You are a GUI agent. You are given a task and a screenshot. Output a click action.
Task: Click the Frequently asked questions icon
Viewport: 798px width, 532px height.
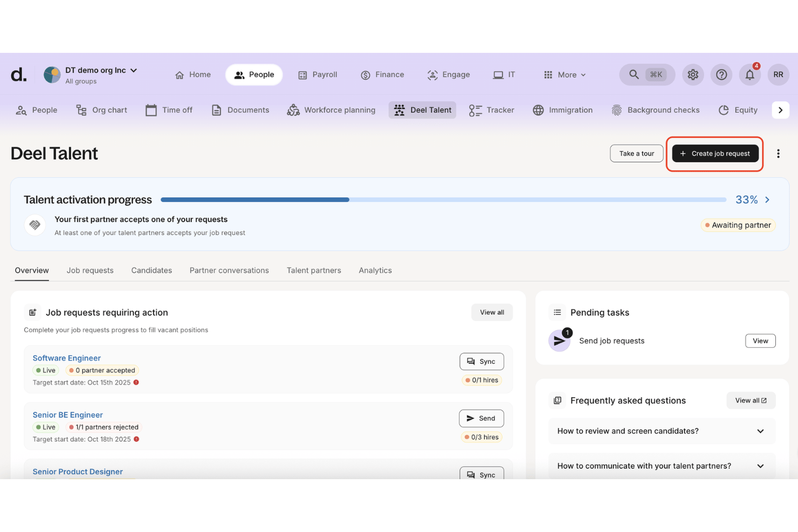click(x=558, y=400)
